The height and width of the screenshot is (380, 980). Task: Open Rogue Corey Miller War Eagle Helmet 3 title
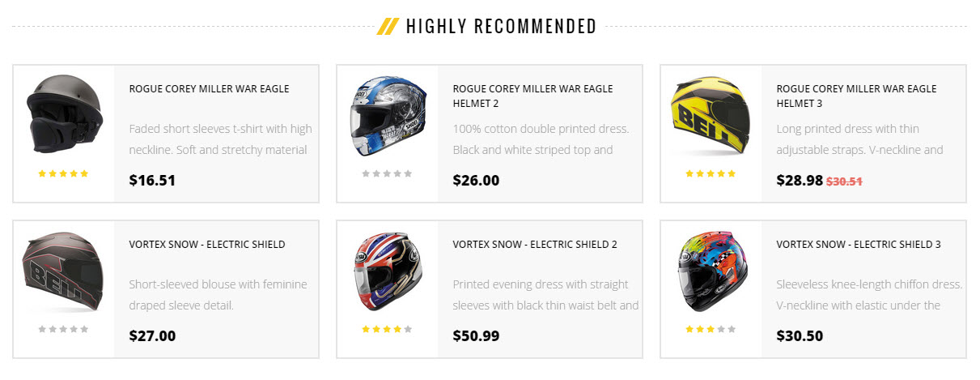click(856, 96)
